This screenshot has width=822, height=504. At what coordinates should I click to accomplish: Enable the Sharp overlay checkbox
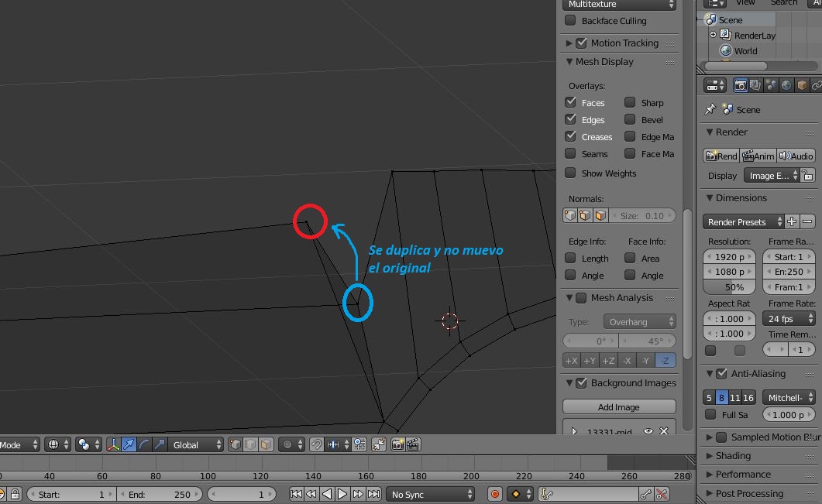(630, 102)
